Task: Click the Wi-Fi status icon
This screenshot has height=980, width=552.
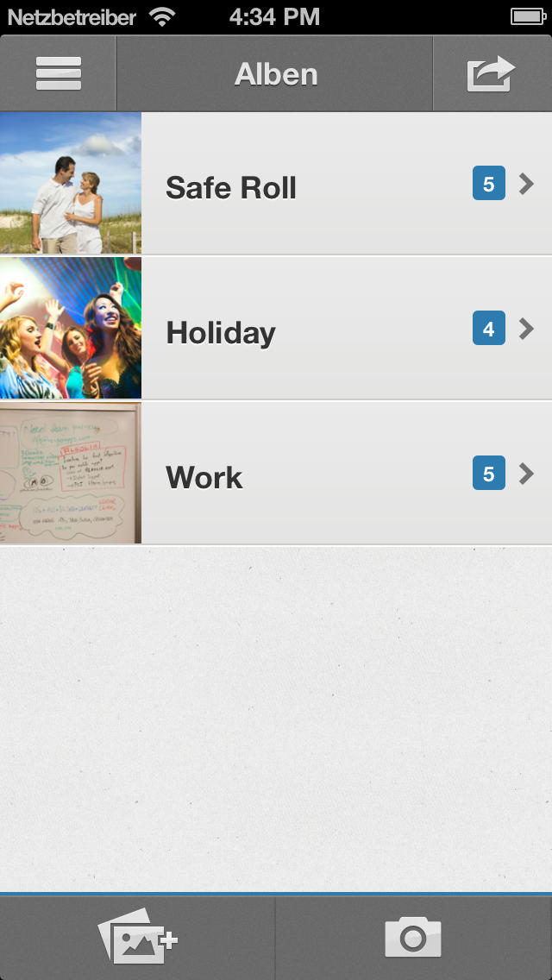Action: (162, 17)
